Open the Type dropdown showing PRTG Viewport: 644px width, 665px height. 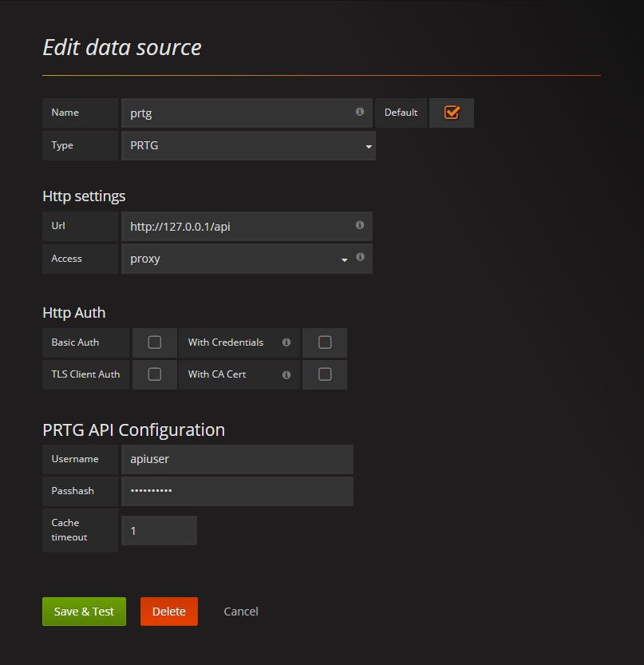(x=248, y=145)
